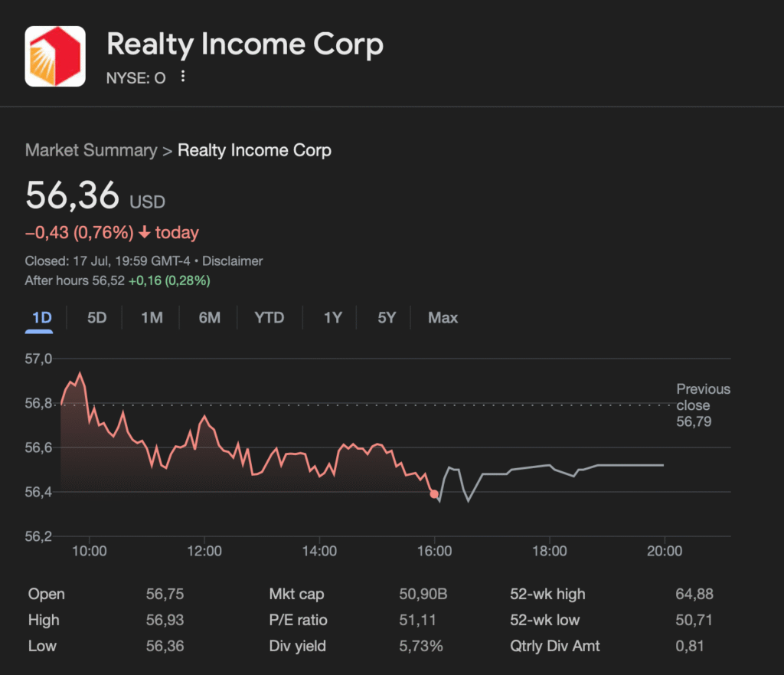Image resolution: width=784 pixels, height=675 pixels.
Task: Show the 6M chart range
Action: click(x=210, y=317)
